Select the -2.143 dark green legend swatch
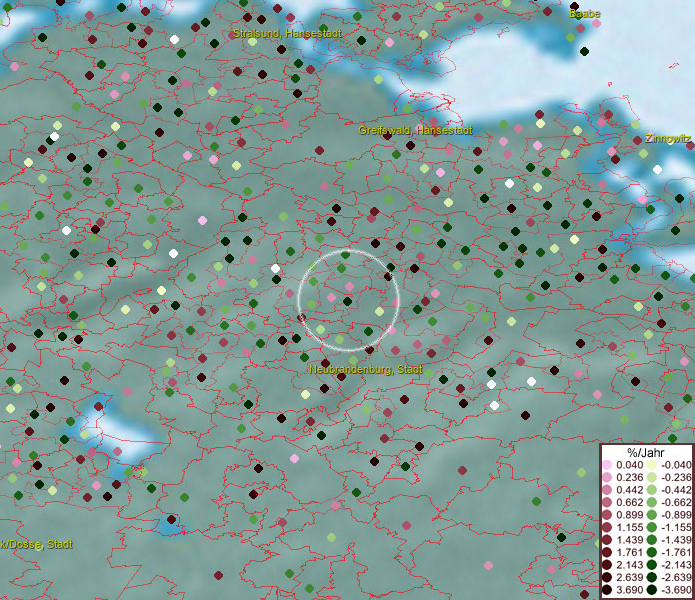695x600 pixels. point(652,566)
